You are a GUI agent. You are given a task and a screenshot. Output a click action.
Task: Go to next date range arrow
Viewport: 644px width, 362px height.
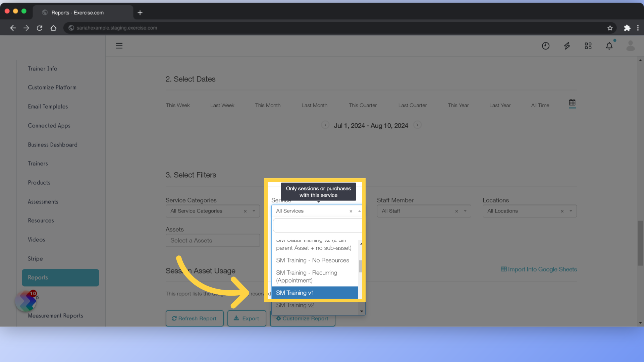click(x=417, y=125)
